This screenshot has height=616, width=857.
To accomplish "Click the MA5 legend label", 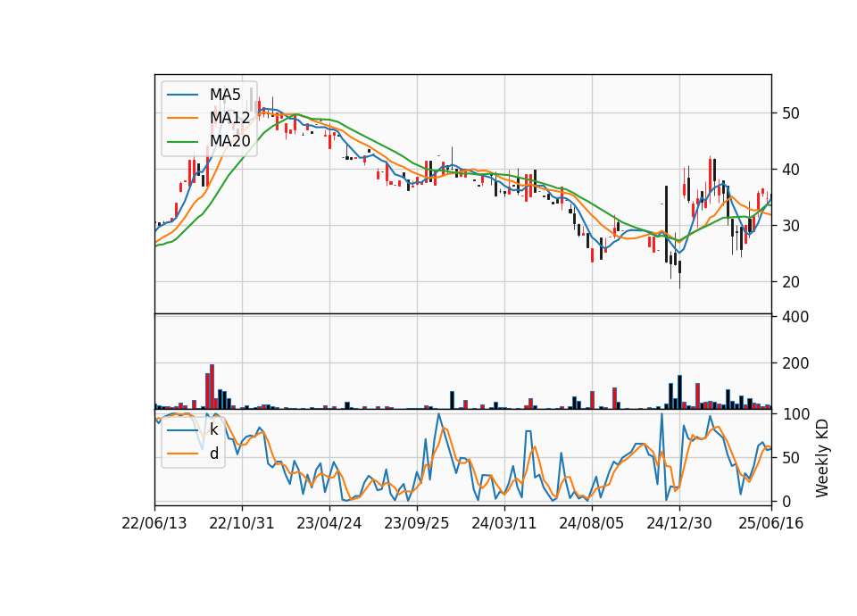I will tap(225, 95).
